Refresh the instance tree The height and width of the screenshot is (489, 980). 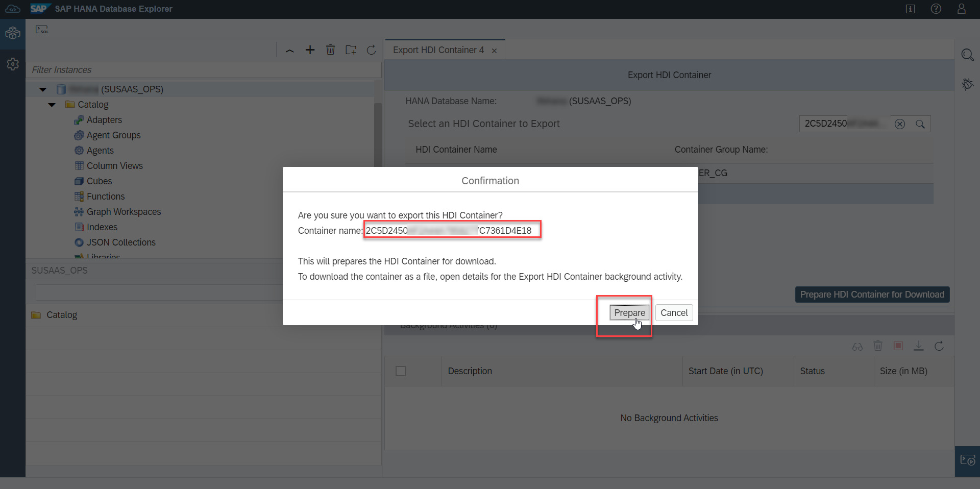click(x=371, y=50)
